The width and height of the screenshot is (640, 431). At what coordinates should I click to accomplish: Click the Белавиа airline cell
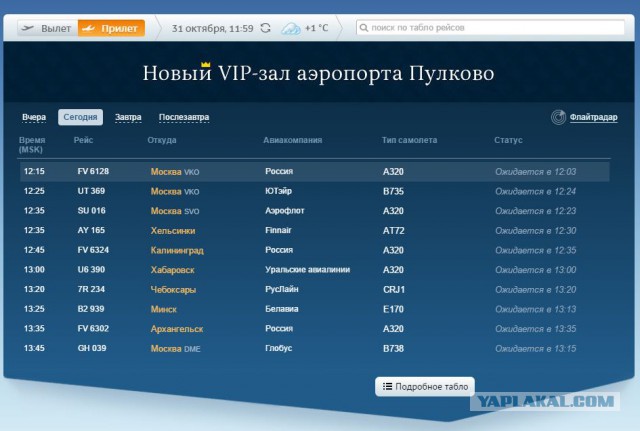[282, 309]
